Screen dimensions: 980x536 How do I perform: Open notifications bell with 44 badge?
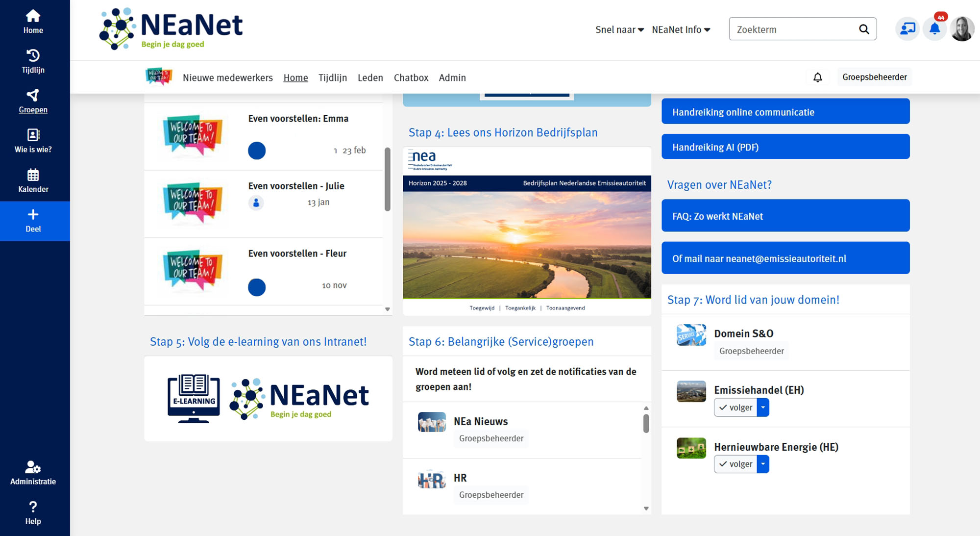pyautogui.click(x=935, y=29)
